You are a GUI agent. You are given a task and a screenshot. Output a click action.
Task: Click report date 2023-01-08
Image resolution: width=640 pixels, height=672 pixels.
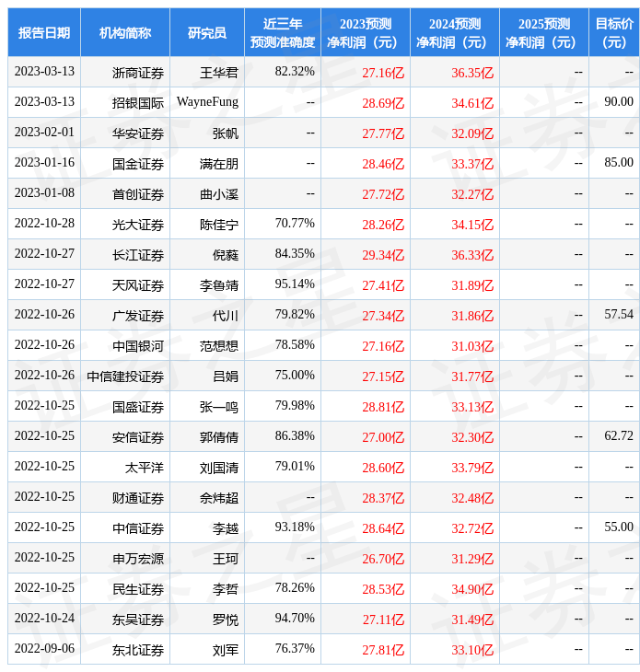point(44,193)
